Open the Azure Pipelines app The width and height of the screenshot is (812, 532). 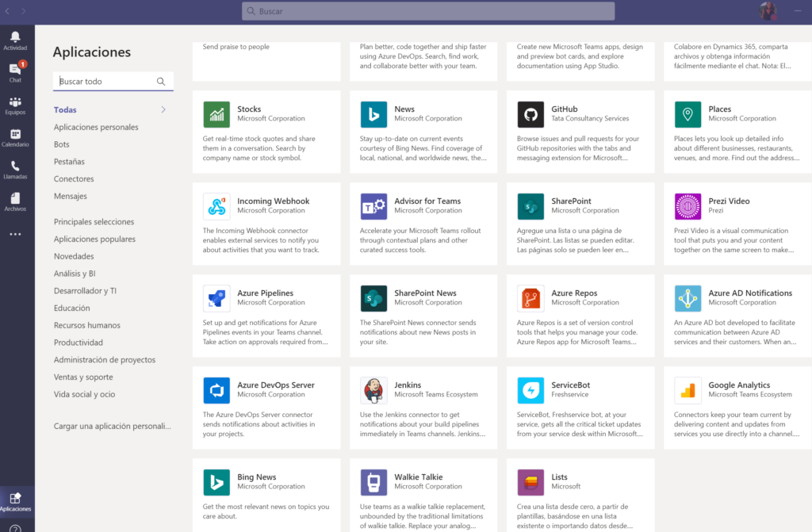tap(266, 315)
